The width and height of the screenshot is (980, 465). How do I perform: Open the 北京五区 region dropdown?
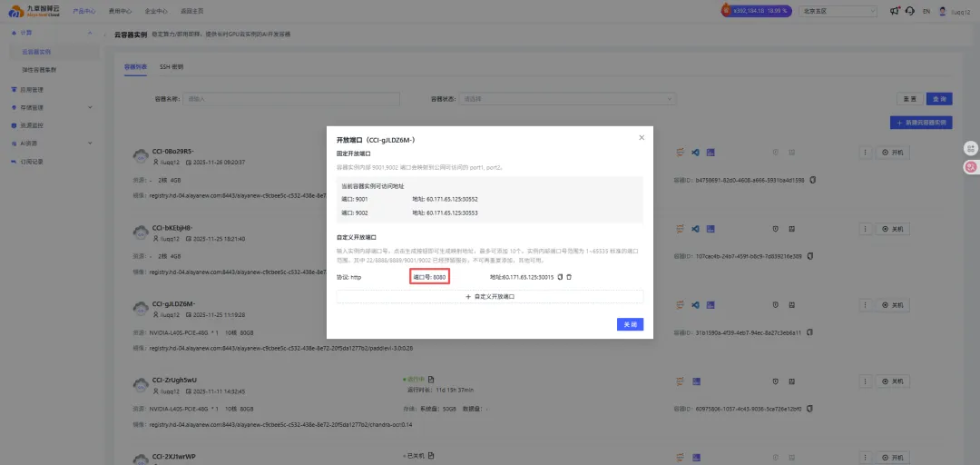click(838, 12)
